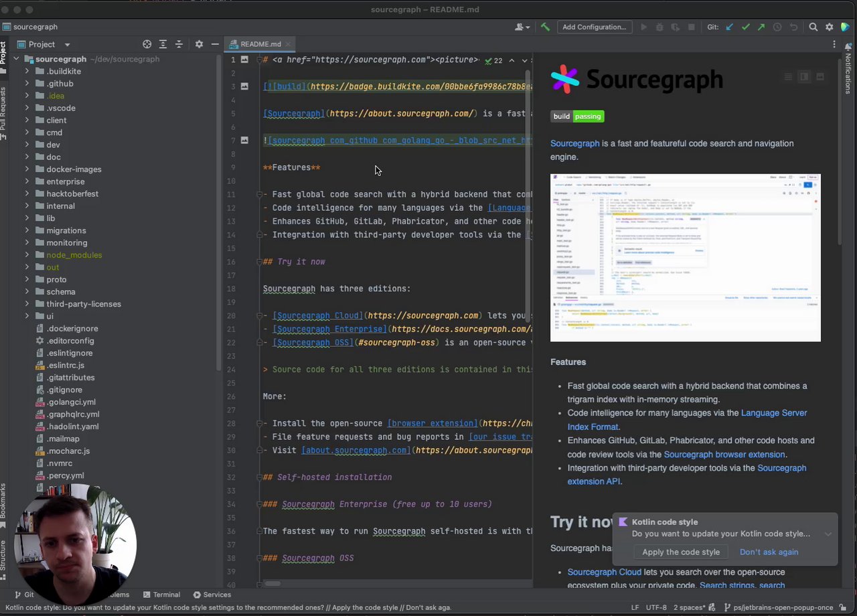Click the Expand All icon in Project panel
Viewport: 857px width, 616px height.
point(163,44)
